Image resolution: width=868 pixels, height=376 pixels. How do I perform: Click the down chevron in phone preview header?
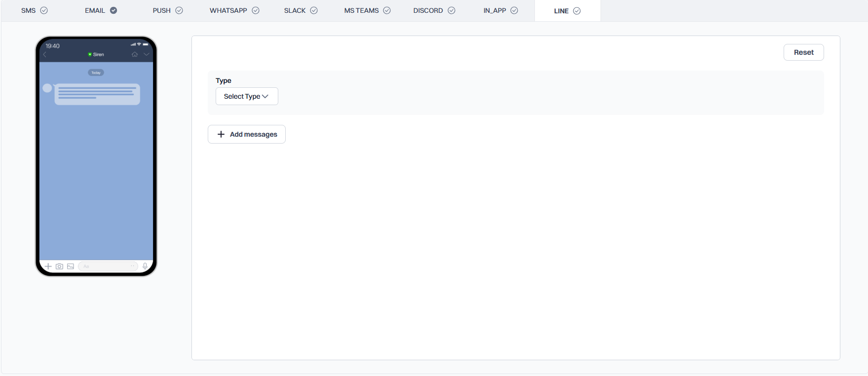pyautogui.click(x=147, y=54)
